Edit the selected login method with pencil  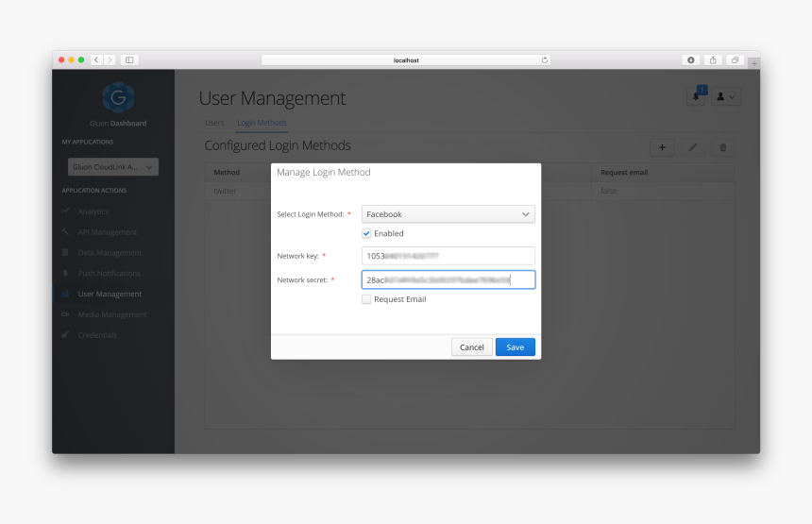click(692, 147)
